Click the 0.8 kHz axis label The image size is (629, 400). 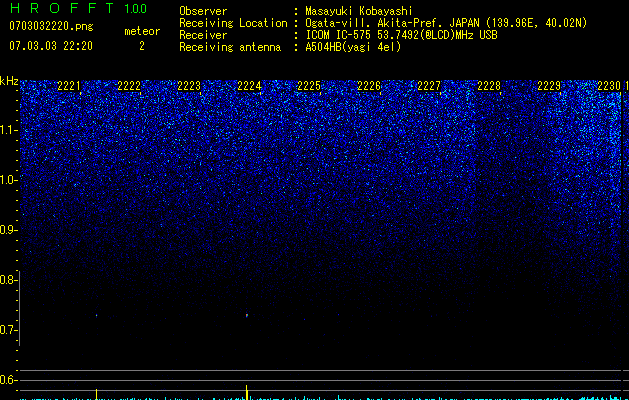pos(8,280)
